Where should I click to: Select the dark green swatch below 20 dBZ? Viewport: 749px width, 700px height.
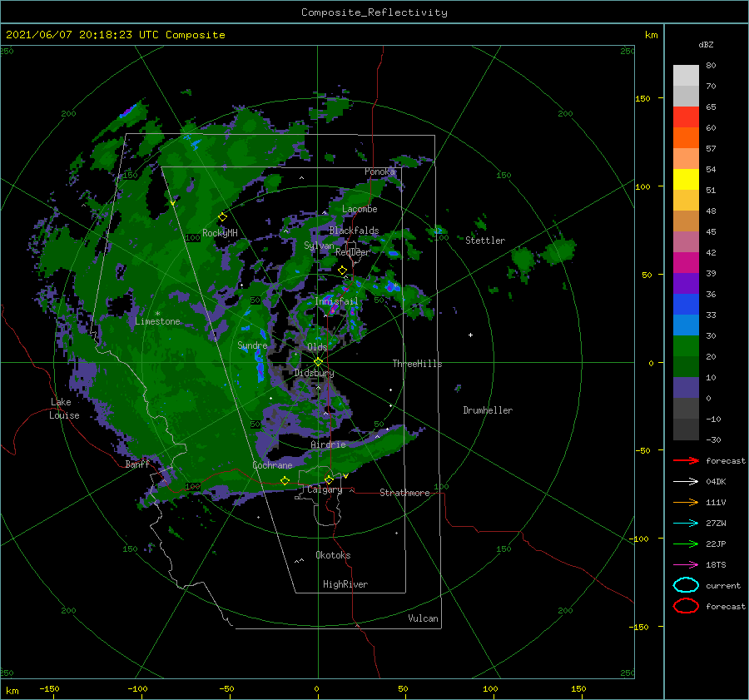coord(686,367)
